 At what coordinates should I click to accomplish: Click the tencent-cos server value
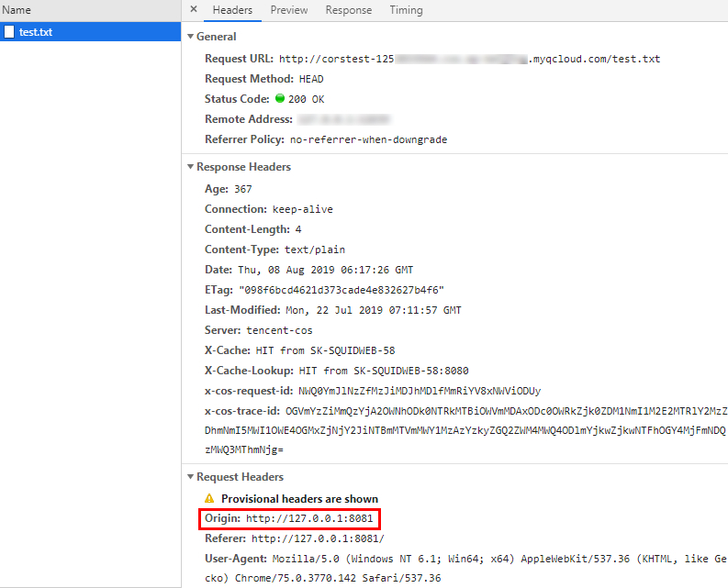pyautogui.click(x=279, y=330)
